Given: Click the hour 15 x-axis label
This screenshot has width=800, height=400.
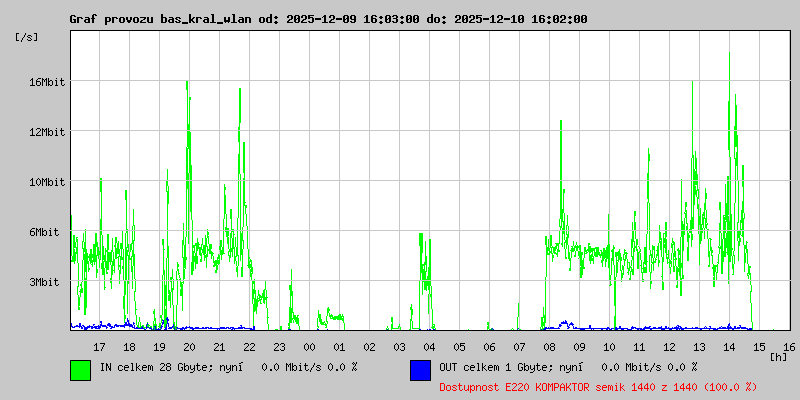Looking at the screenshot, I should (759, 347).
